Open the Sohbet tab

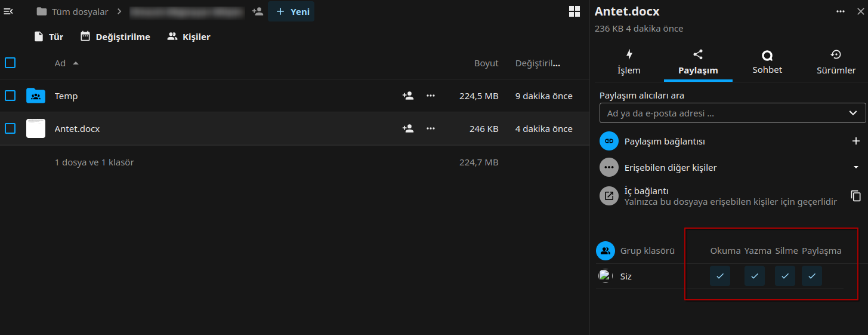[x=767, y=62]
